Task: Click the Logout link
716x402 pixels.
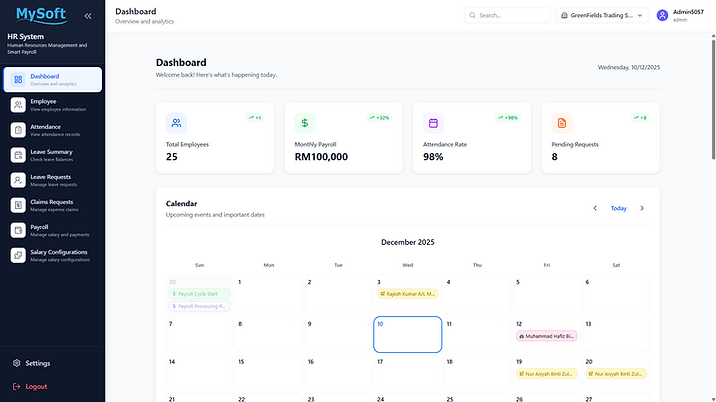Action: (36, 386)
